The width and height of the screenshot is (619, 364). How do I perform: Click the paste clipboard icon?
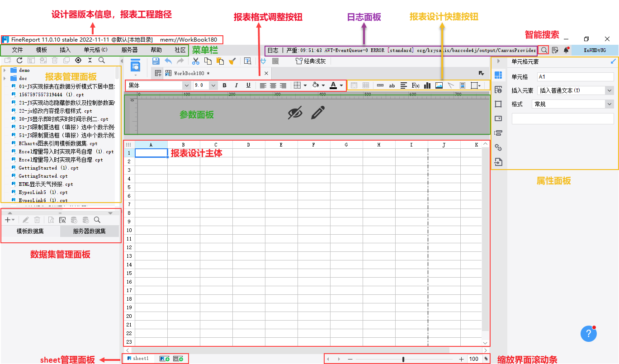point(220,61)
